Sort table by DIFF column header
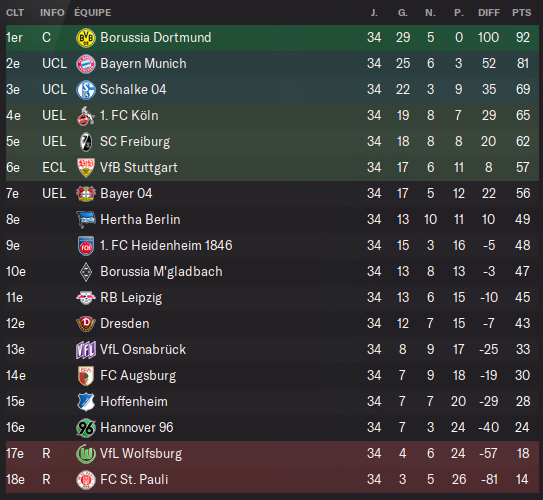The height and width of the screenshot is (500, 543). click(x=489, y=13)
